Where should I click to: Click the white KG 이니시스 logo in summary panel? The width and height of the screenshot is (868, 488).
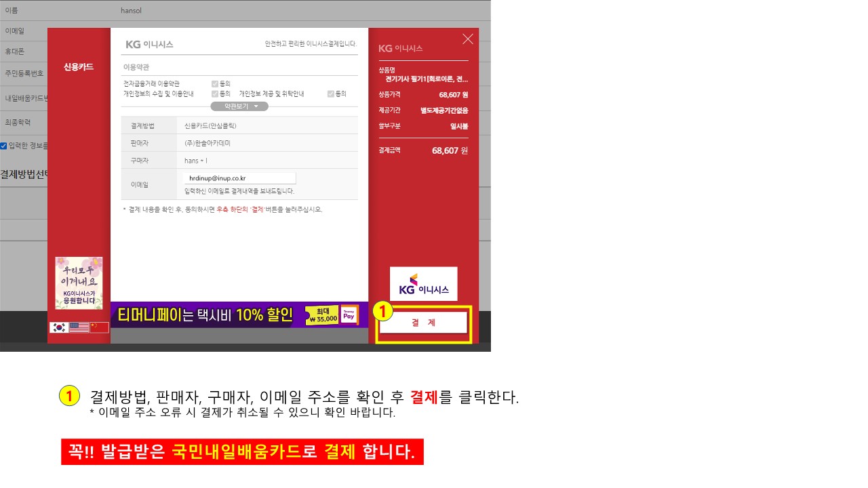pos(401,48)
